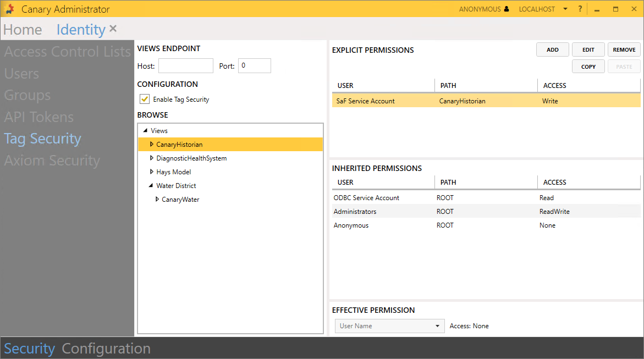Viewport: 644px width, 359px height.
Task: Click the Canary logo icon in title bar
Action: pyautogui.click(x=9, y=9)
